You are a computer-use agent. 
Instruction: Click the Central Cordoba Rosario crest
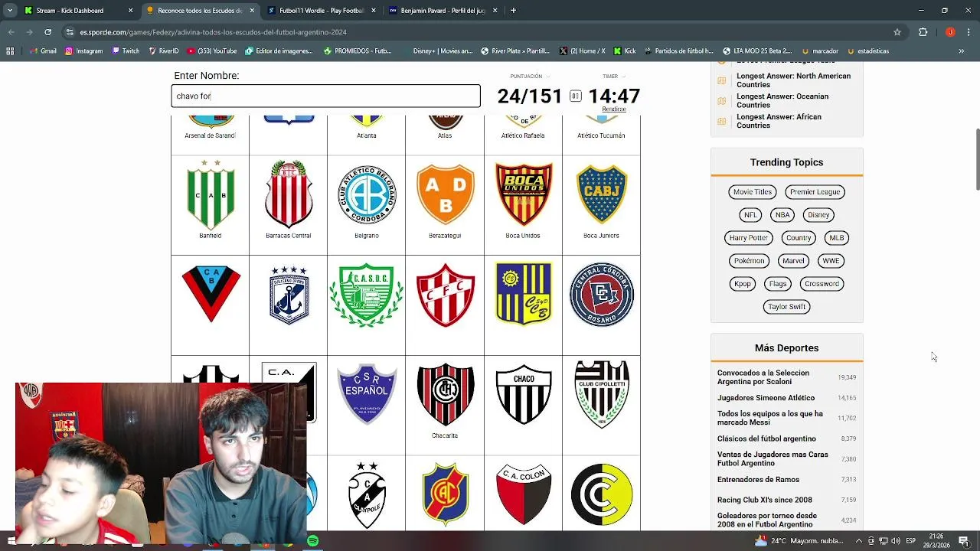[602, 295]
